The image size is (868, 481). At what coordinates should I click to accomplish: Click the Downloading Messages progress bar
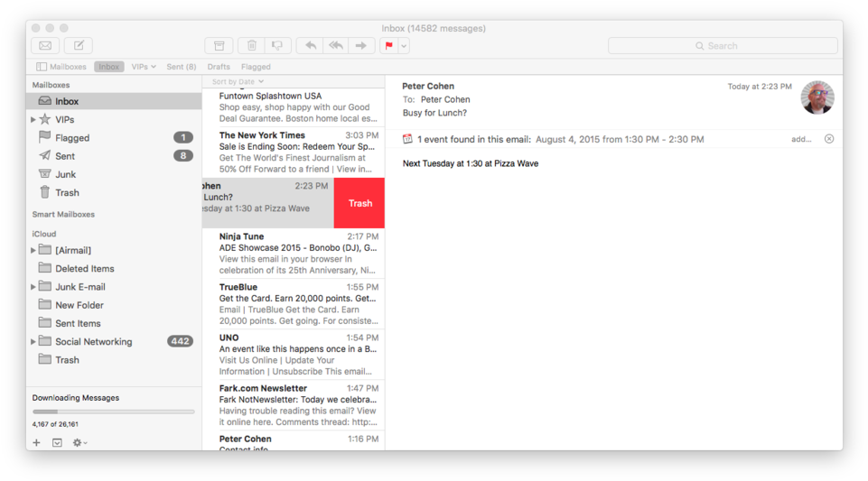coord(113,412)
